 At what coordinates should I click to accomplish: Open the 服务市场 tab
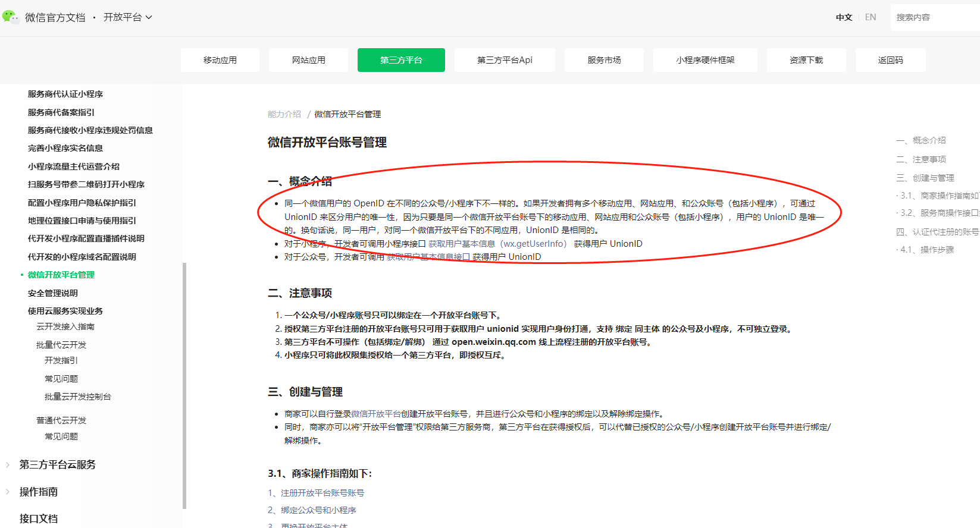pyautogui.click(x=604, y=60)
